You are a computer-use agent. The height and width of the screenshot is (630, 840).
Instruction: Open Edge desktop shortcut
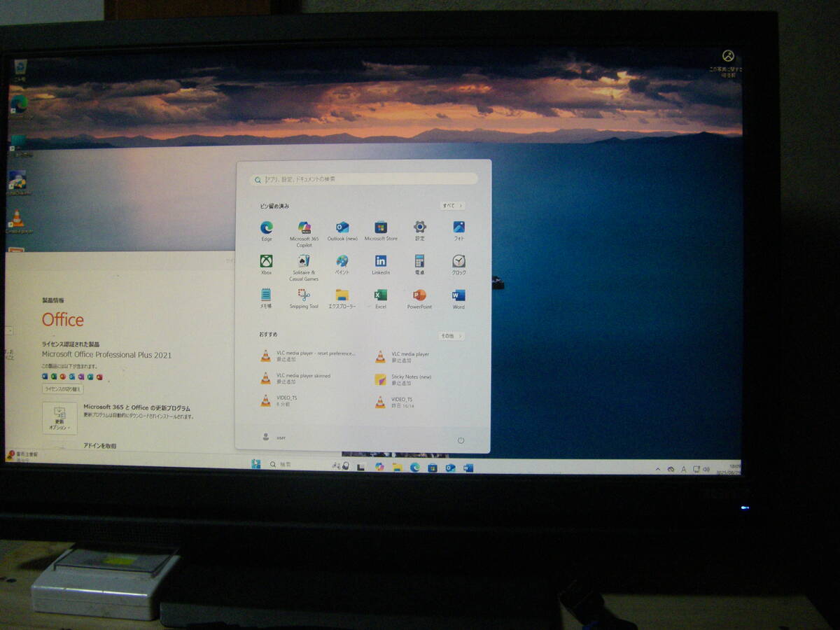(x=18, y=105)
